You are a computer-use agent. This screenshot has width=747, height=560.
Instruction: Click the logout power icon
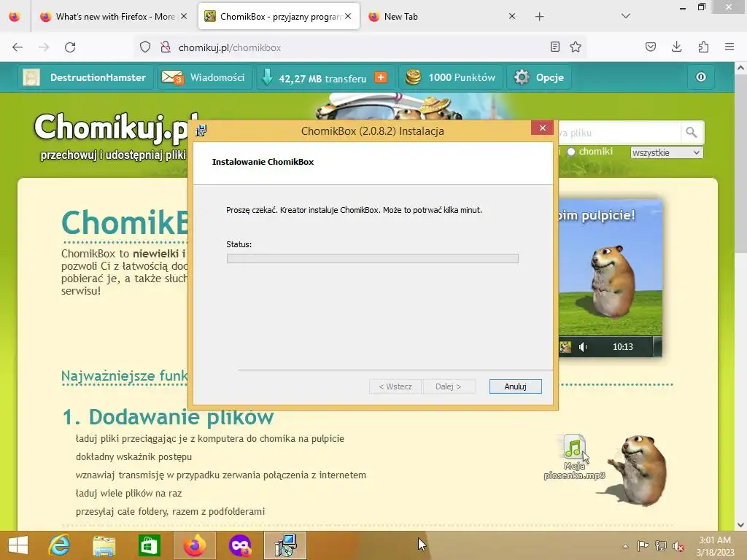point(701,77)
